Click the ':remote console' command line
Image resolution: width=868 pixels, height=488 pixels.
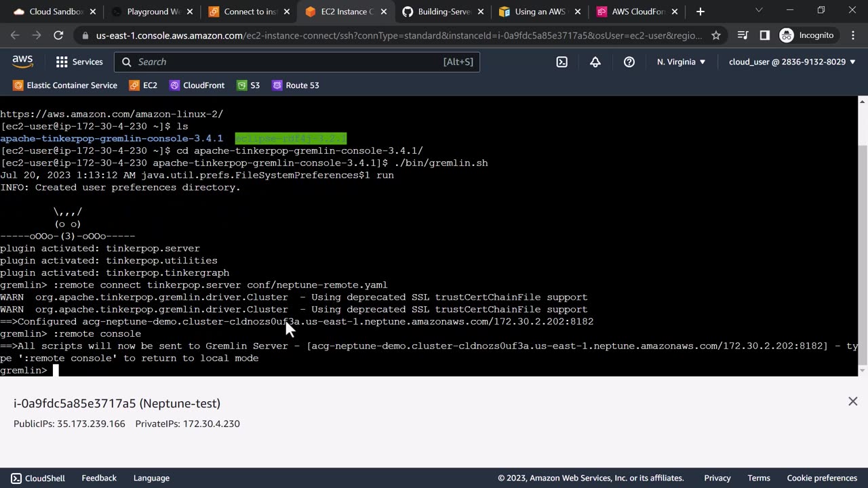point(71,333)
